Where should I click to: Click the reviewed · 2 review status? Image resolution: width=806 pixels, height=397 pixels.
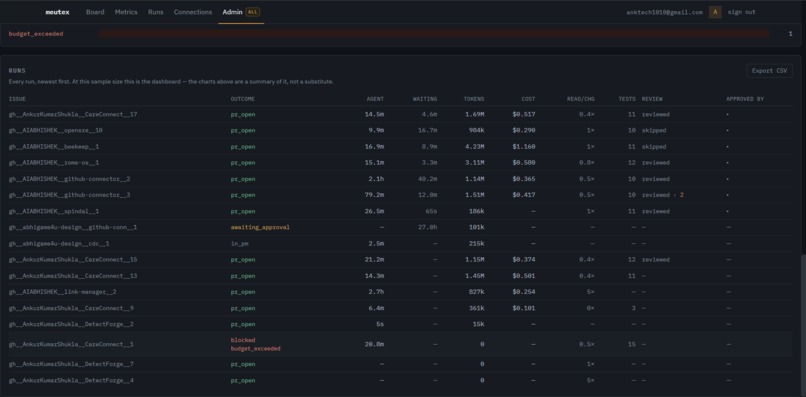point(663,195)
